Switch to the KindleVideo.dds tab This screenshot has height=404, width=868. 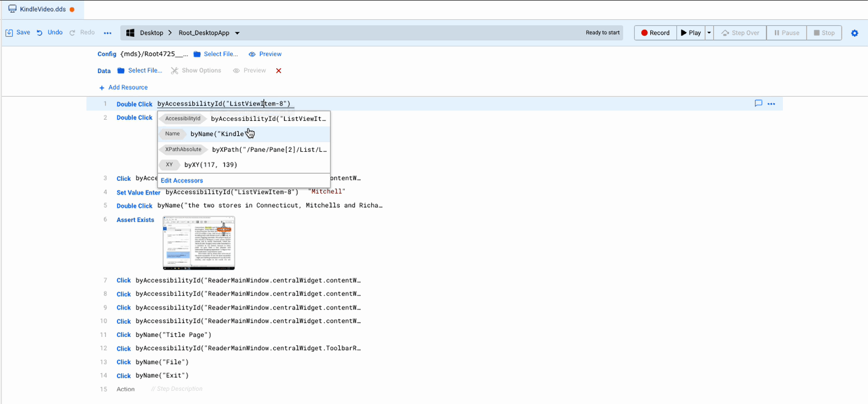click(42, 9)
